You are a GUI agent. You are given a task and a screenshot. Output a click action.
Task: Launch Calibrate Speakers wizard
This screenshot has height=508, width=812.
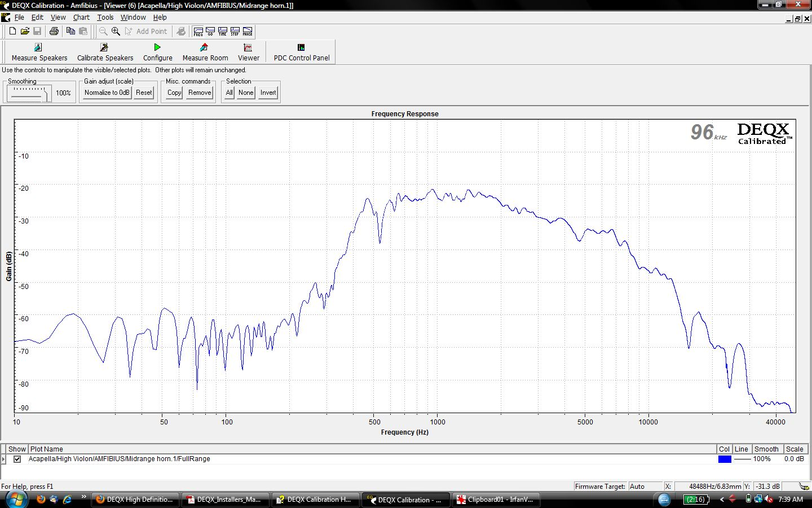pyautogui.click(x=105, y=52)
